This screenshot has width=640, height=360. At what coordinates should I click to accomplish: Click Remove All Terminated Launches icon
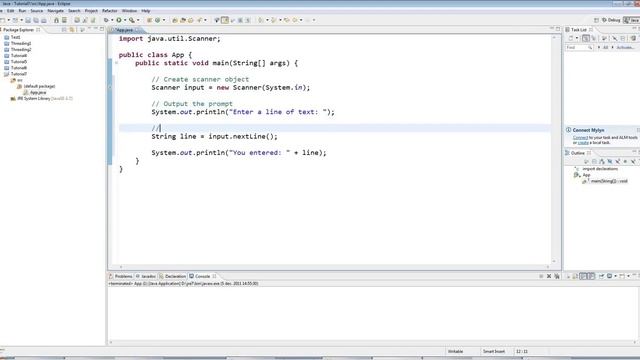coord(557,276)
